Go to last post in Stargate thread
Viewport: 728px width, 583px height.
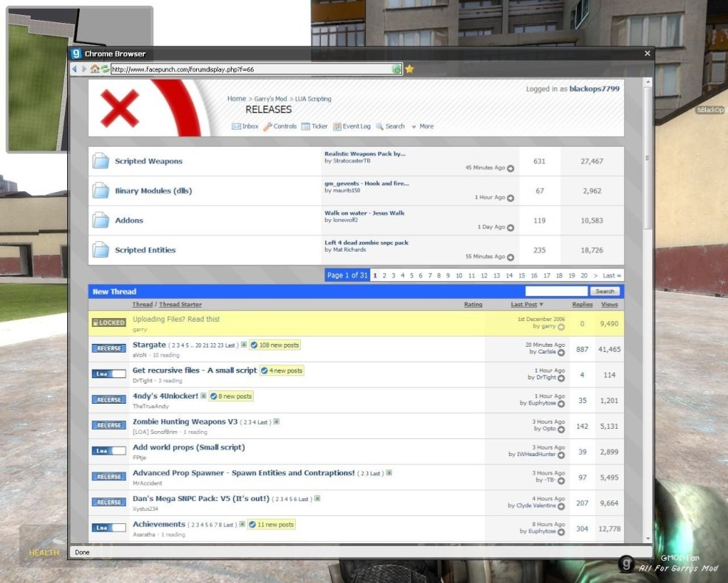[561, 353]
